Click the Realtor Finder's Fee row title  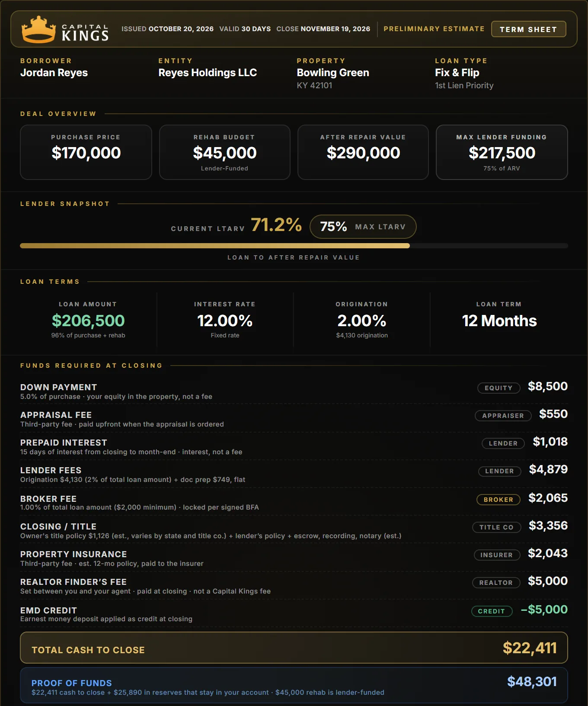tap(73, 582)
